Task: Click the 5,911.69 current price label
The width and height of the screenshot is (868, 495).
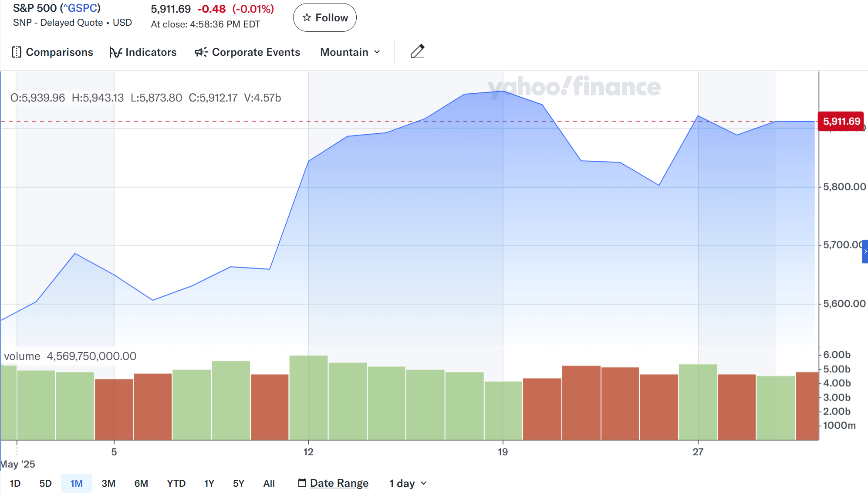Action: click(841, 121)
